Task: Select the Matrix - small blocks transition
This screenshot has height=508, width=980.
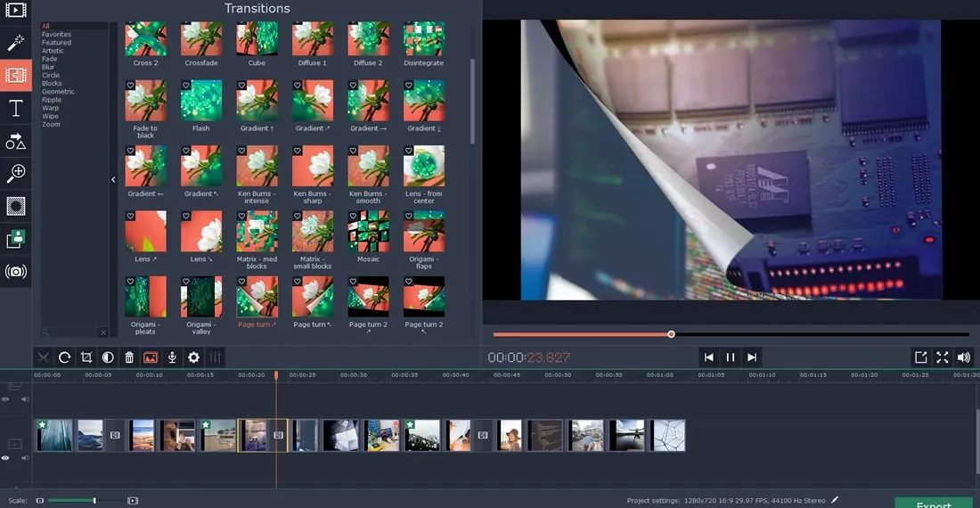Action: point(313,231)
